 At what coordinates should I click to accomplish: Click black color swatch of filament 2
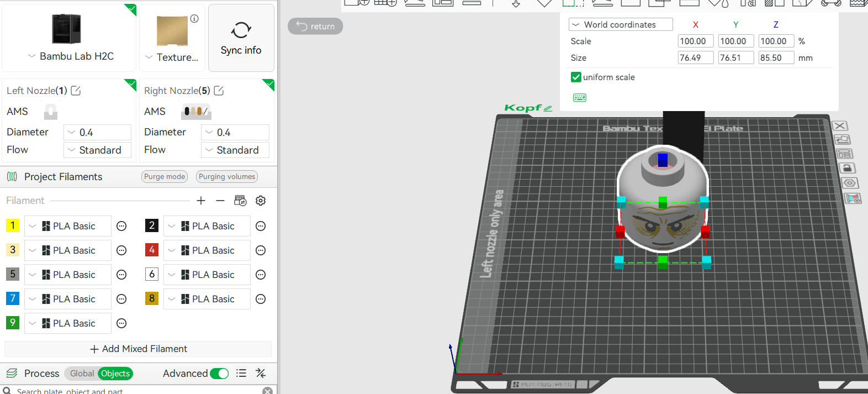coord(152,225)
